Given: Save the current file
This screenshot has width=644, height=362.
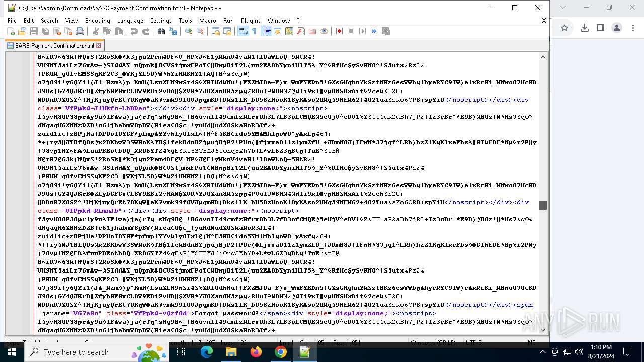Looking at the screenshot, I should [x=34, y=31].
